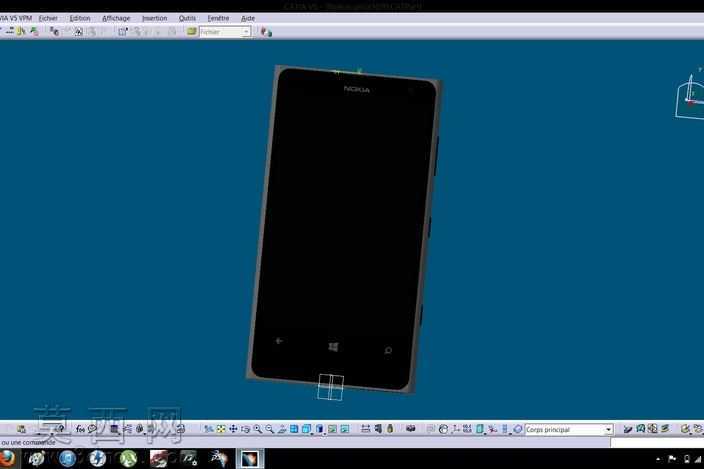Click the Normal View icon
This screenshot has height=469, width=704.
(x=282, y=429)
